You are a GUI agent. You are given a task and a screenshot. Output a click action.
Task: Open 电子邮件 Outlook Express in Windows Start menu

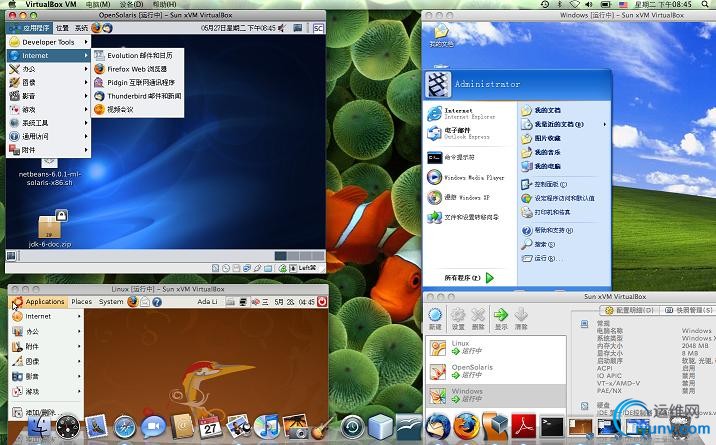470,133
